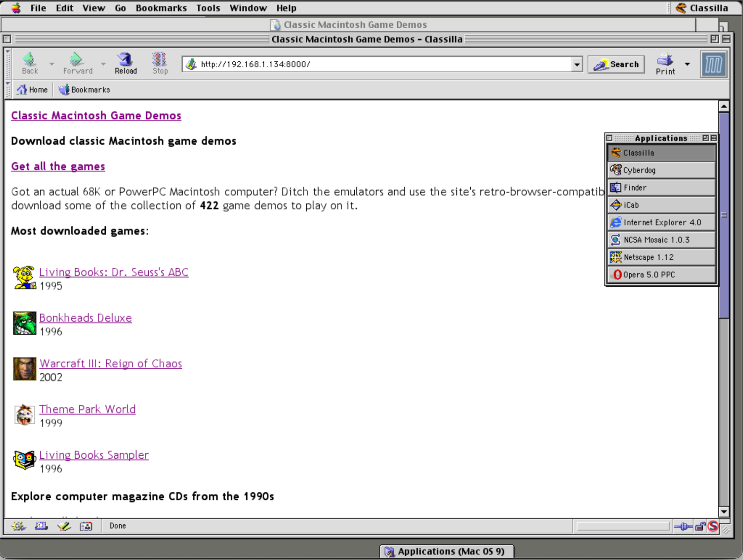Click the red S blocker status icon
The height and width of the screenshot is (560, 743).
(x=713, y=526)
